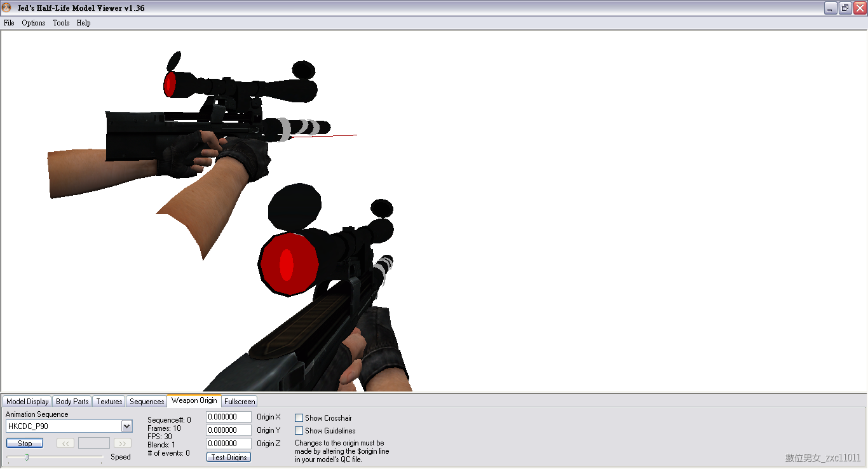
Task: Click the 'Sequence#: 0' text
Action: 169,420
